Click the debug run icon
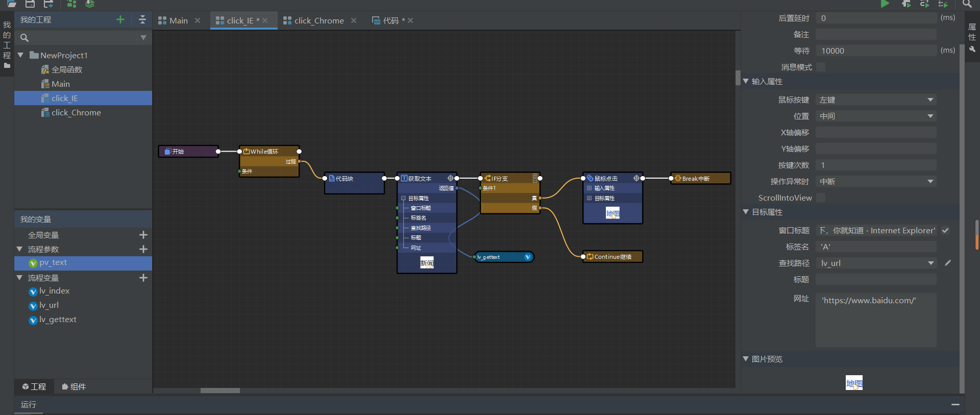Viewport: 980px width, 415px height. click(x=906, y=4)
